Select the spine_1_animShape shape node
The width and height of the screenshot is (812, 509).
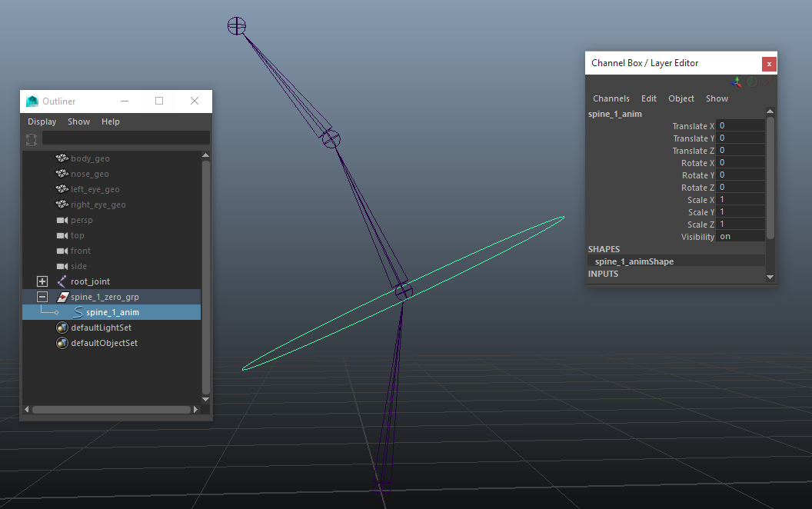pyautogui.click(x=634, y=261)
